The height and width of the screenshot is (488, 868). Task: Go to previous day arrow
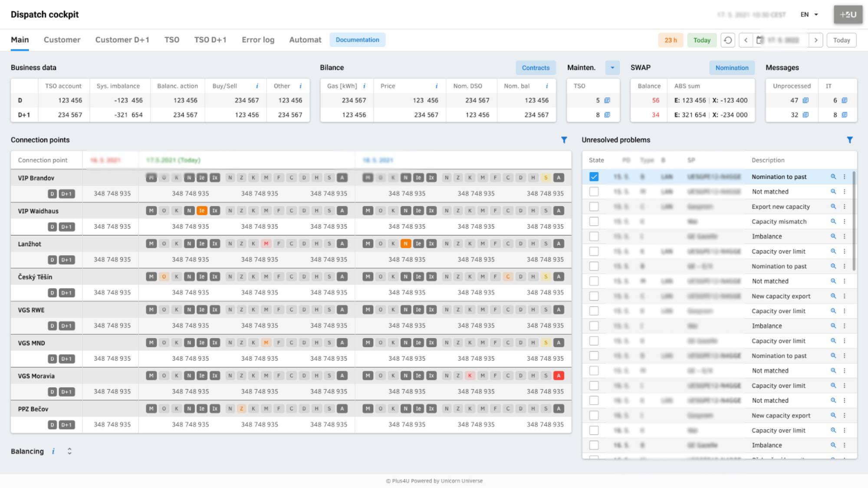pos(746,40)
